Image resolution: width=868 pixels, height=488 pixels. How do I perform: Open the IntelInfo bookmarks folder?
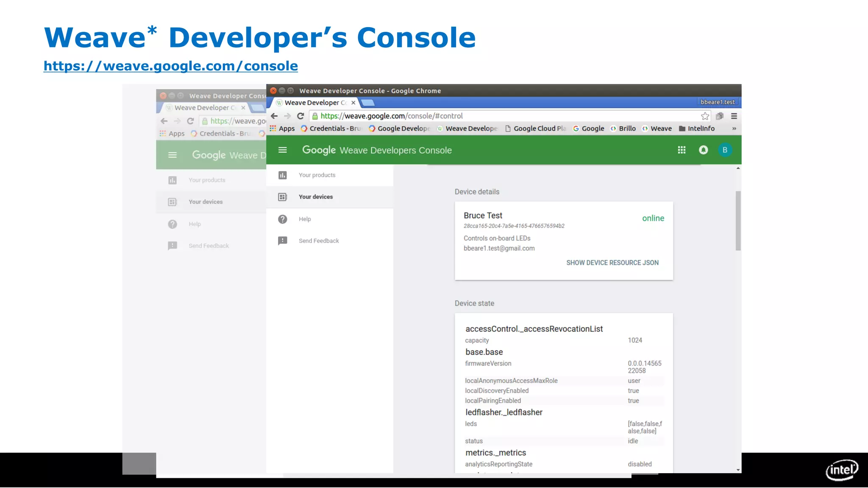click(696, 128)
